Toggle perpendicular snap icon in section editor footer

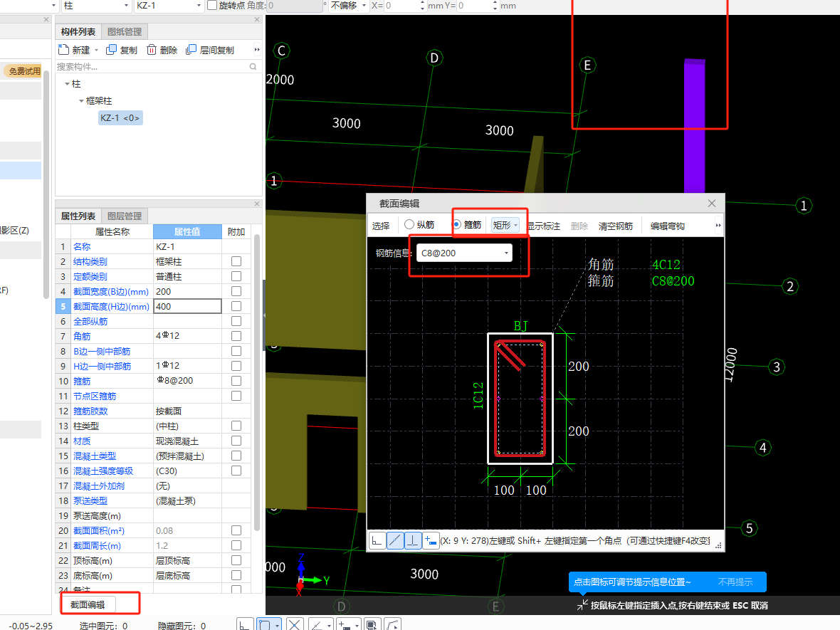click(x=412, y=540)
